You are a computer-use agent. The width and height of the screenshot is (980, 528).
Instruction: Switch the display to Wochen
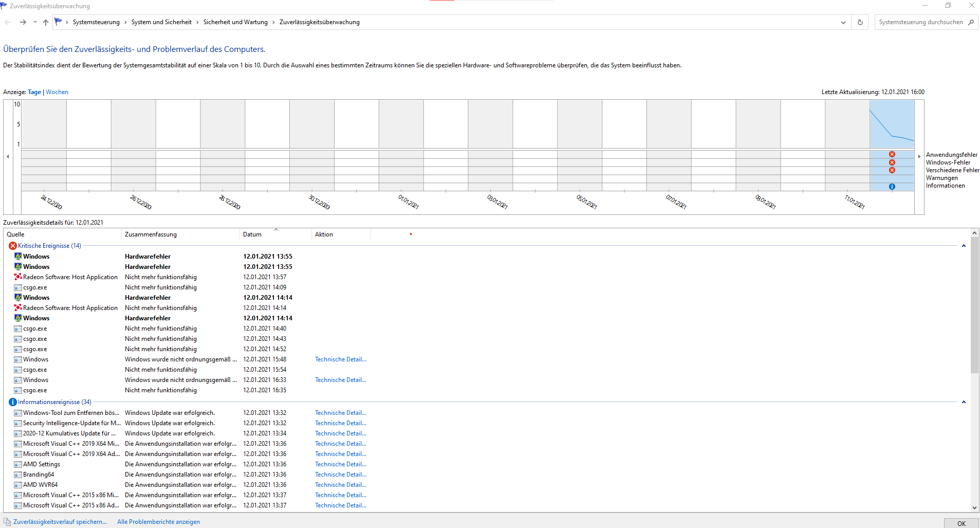pyautogui.click(x=57, y=92)
